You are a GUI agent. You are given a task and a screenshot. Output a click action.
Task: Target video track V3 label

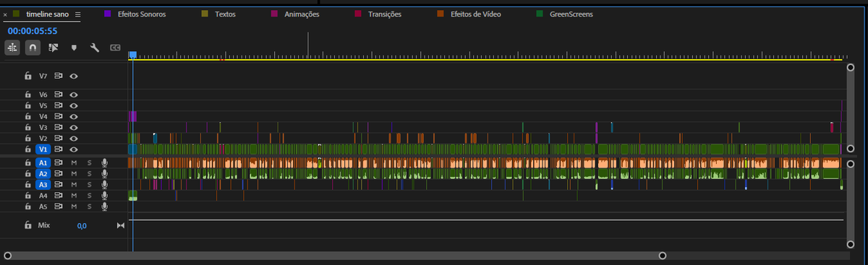click(43, 127)
